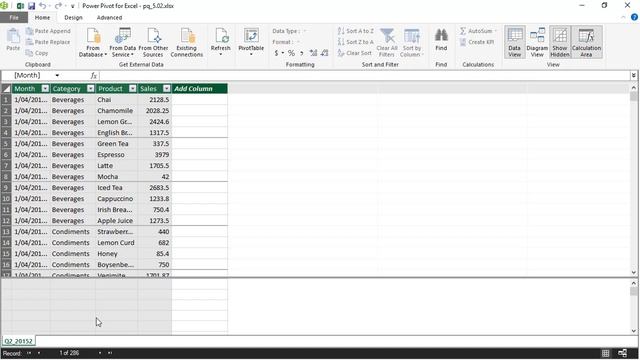Open Existing Connections
Image resolution: width=640 pixels, height=360 pixels.
[x=187, y=42]
